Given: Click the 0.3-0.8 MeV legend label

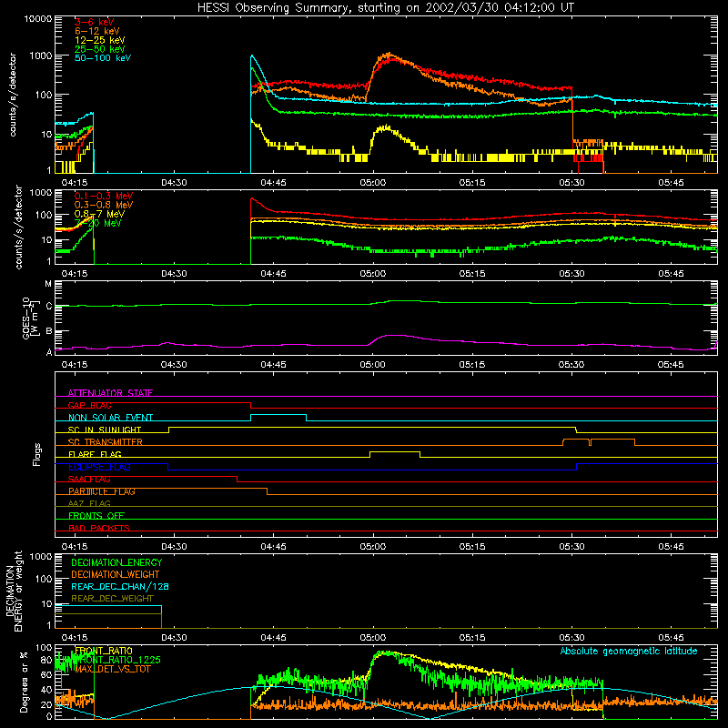Looking at the screenshot, I should click(104, 205).
